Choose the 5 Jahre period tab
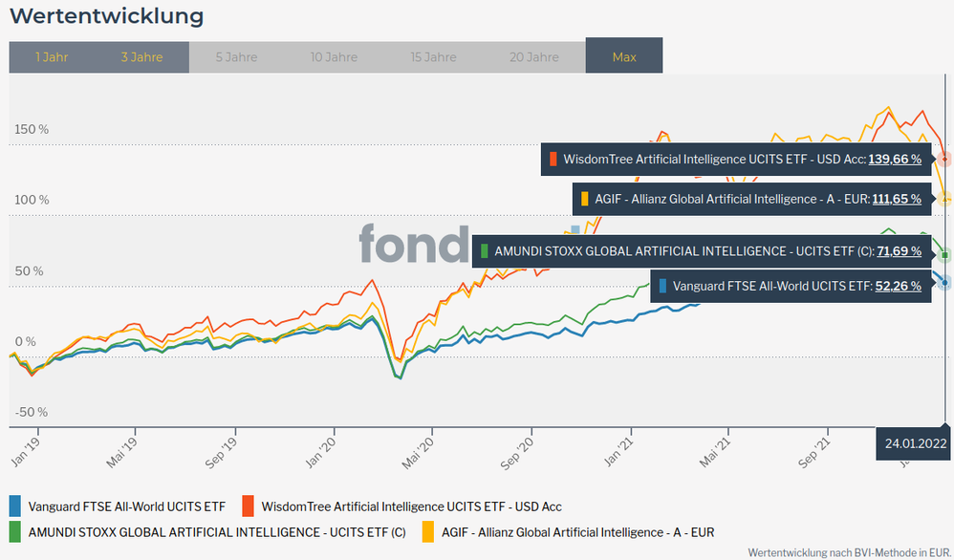The image size is (954, 560). pos(236,57)
